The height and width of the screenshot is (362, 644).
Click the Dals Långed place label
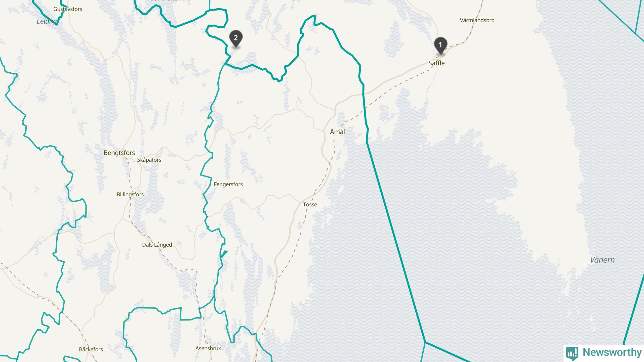point(157,245)
